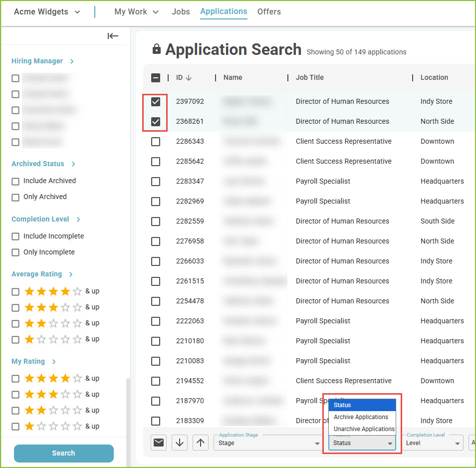The width and height of the screenshot is (476, 468).
Task: Enable the Include Incomplete filter
Action: (x=15, y=236)
